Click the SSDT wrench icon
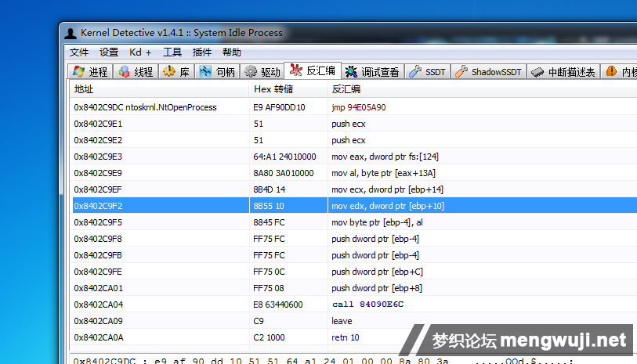 click(x=414, y=72)
